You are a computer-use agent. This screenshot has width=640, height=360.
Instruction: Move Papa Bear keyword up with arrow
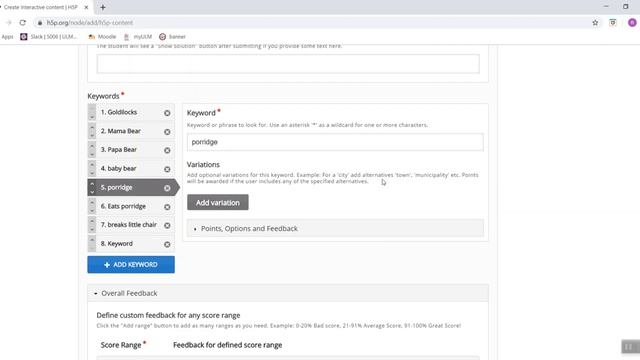pos(92,146)
